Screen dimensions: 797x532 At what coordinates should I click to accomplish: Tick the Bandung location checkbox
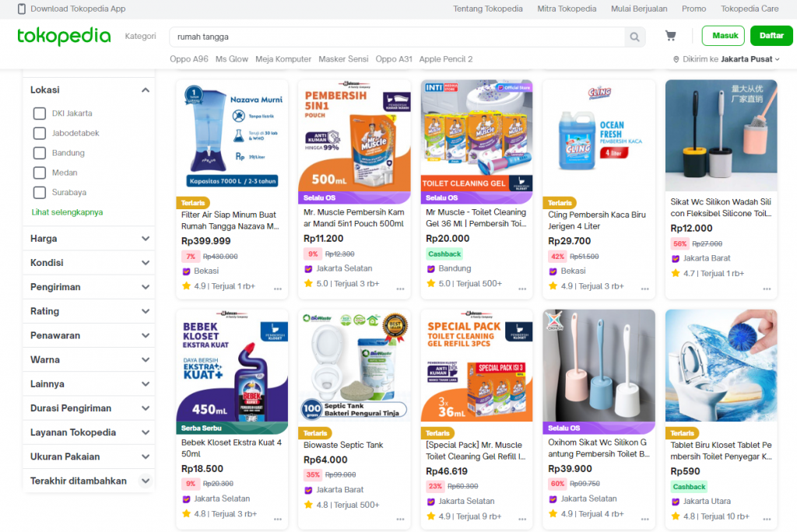40,153
